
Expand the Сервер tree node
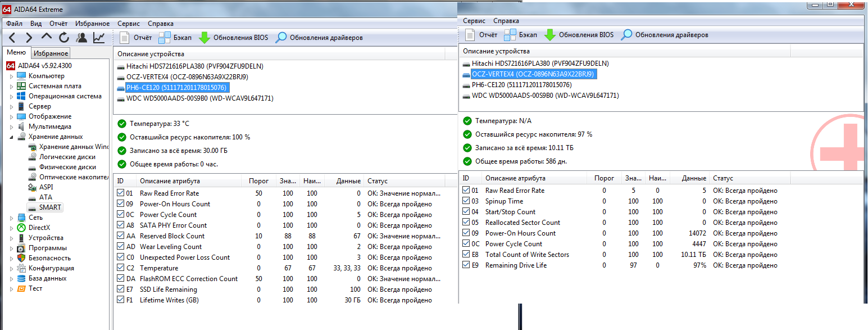pyautogui.click(x=11, y=106)
